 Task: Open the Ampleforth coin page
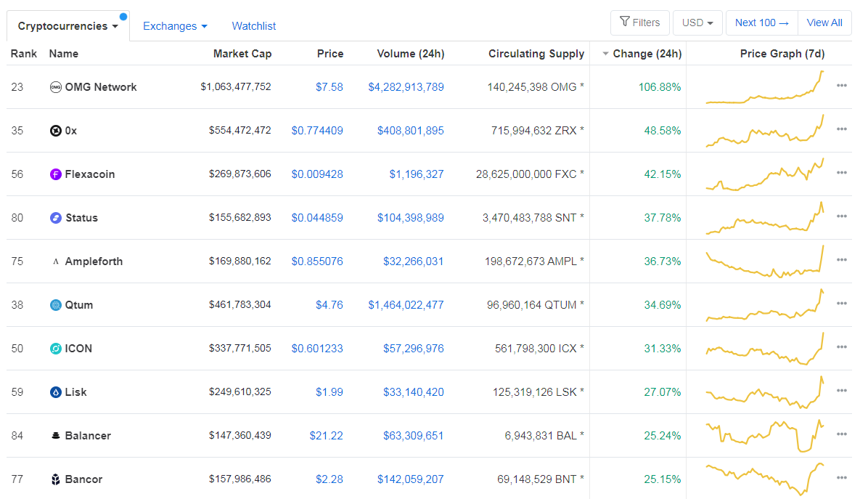94,261
